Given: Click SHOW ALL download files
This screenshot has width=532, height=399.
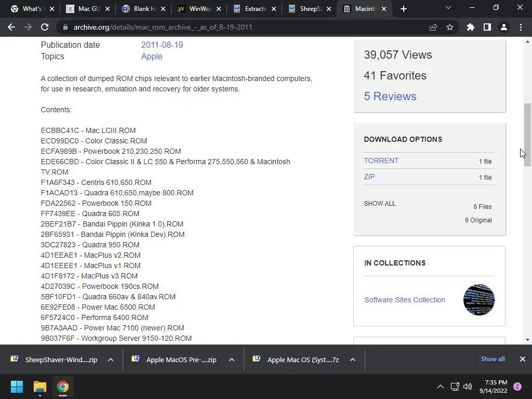Looking at the screenshot, I should point(379,204).
